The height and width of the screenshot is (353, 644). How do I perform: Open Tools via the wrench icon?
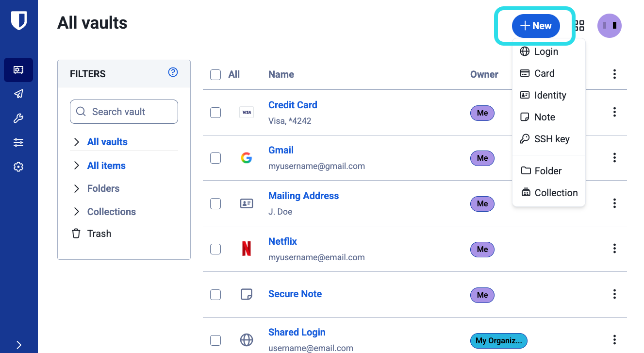18,118
